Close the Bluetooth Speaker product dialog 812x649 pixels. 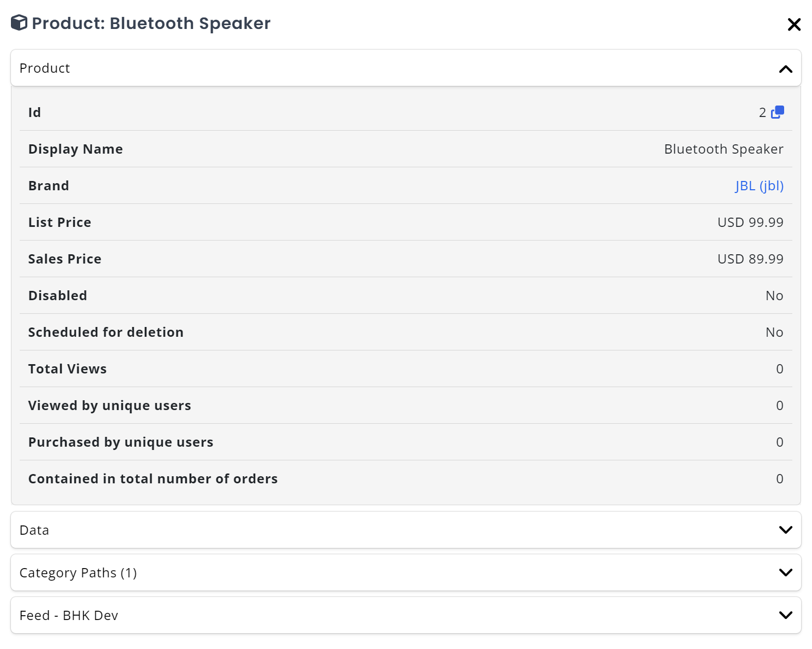pos(793,24)
